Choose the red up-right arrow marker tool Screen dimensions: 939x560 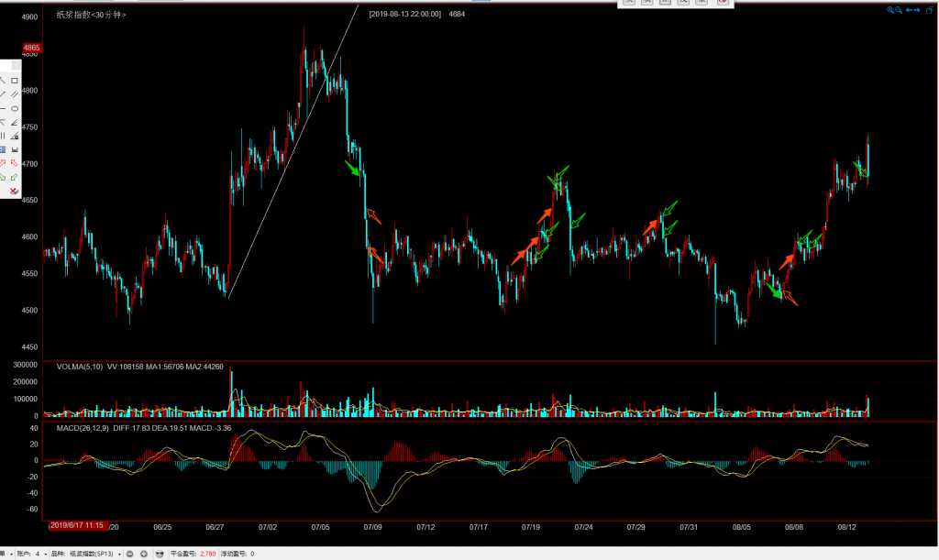(x=3, y=162)
